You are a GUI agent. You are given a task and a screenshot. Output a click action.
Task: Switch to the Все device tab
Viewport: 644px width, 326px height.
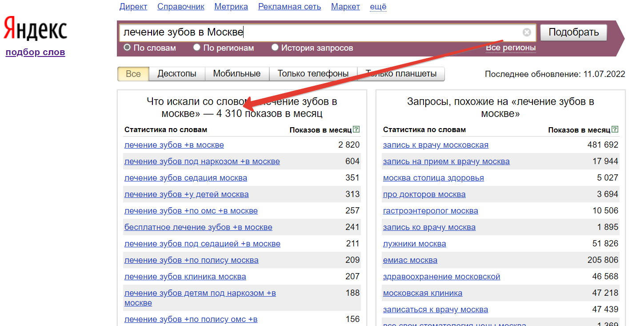click(133, 74)
